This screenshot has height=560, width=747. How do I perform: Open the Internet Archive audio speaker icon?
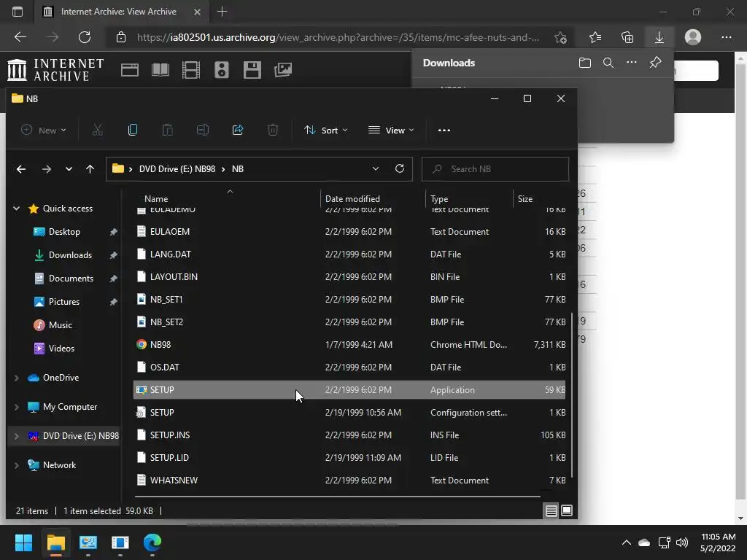pos(222,70)
